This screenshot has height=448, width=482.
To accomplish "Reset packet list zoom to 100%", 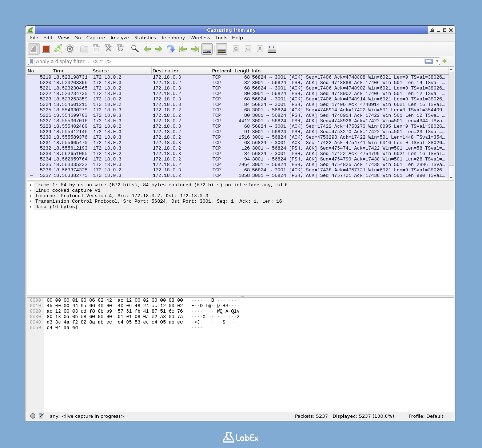I will (x=259, y=49).
